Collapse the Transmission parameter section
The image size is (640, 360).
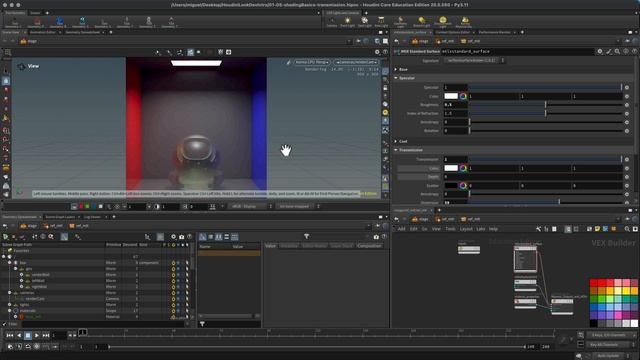[x=396, y=150]
